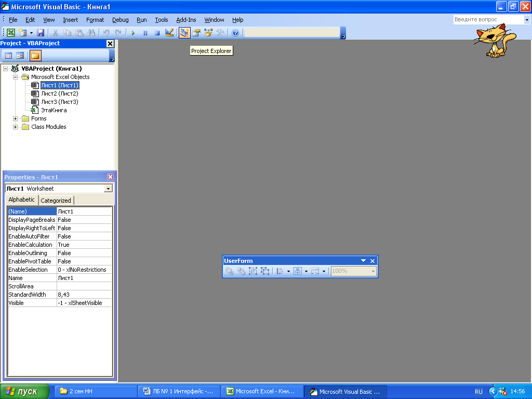
Task: Open the Add-Ins menu
Action: pyautogui.click(x=186, y=20)
